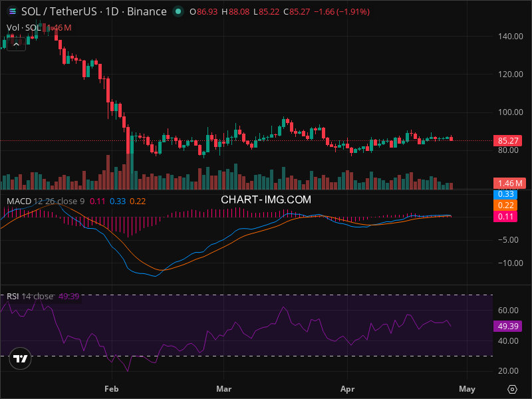The height and width of the screenshot is (399, 532).
Task: Click the TradingView logo badge
Action: [21, 358]
